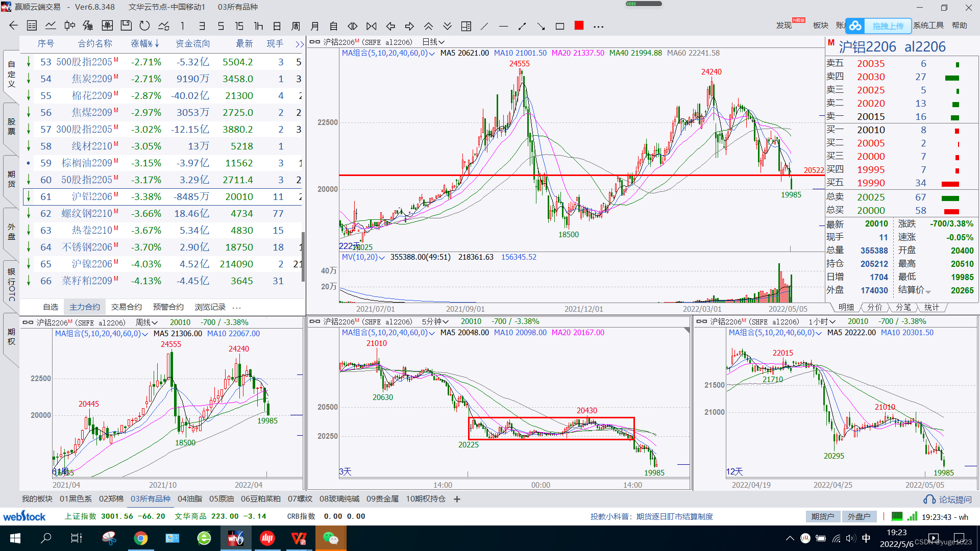980x551 pixels.
Task: Select 自 custom period button
Action: pos(334,26)
